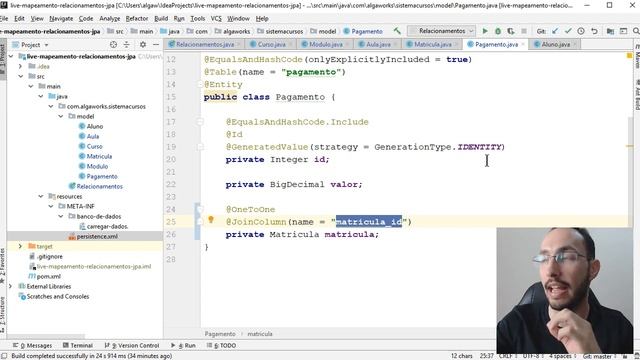This screenshot has width=640, height=360.
Task: Select persistence.xml in project tree
Action: tap(97, 236)
